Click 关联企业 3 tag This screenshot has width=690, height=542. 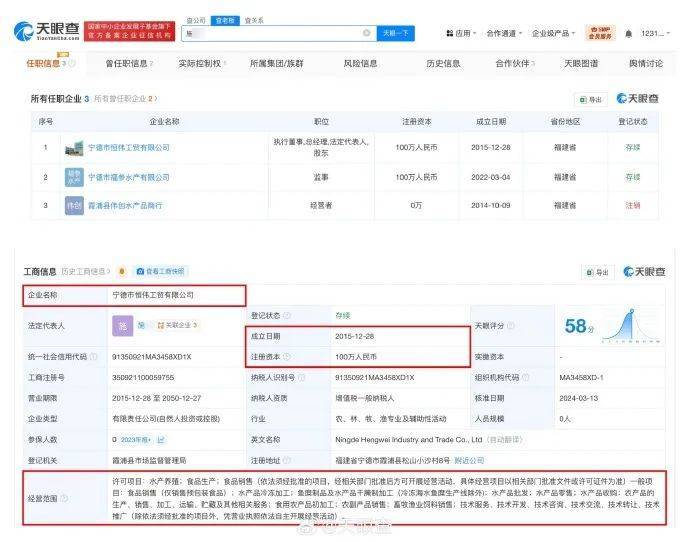tap(177, 326)
